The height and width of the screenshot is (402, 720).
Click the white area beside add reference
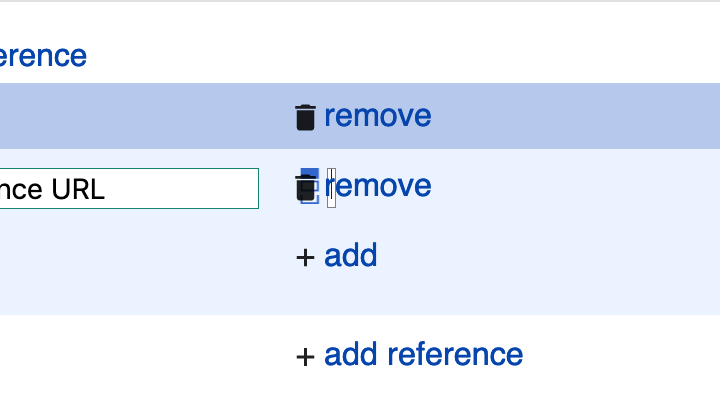coord(620,356)
